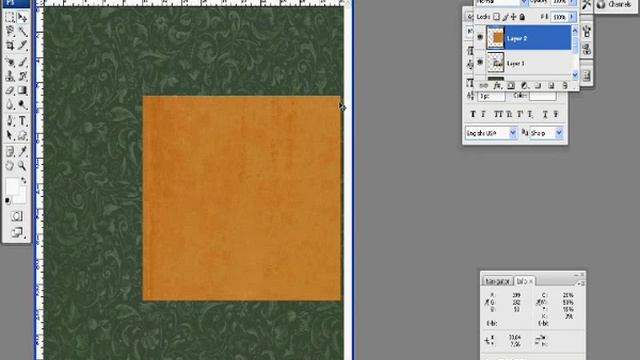The image size is (640, 360).
Task: Select the Eraser tool
Action: pyautogui.click(x=10, y=90)
